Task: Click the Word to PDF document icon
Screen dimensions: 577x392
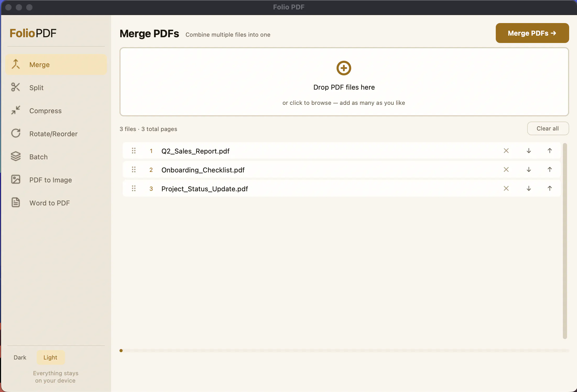Action: pyautogui.click(x=16, y=203)
